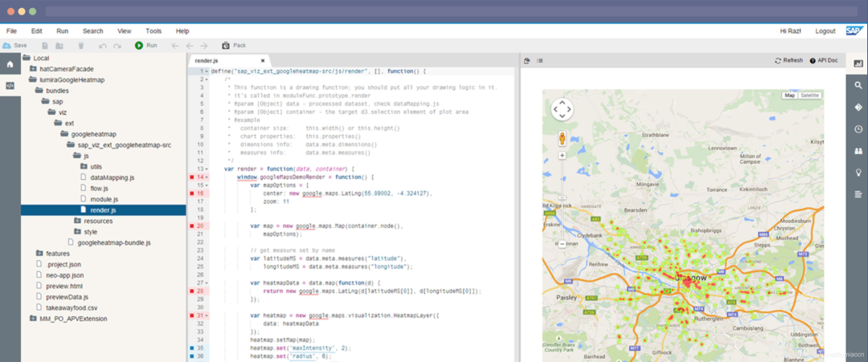Click the trash delete icon in toolbar
The image size is (868, 362).
81,46
